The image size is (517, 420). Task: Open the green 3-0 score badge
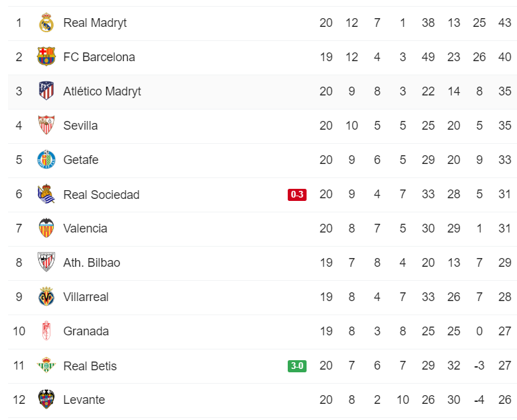[x=297, y=366]
